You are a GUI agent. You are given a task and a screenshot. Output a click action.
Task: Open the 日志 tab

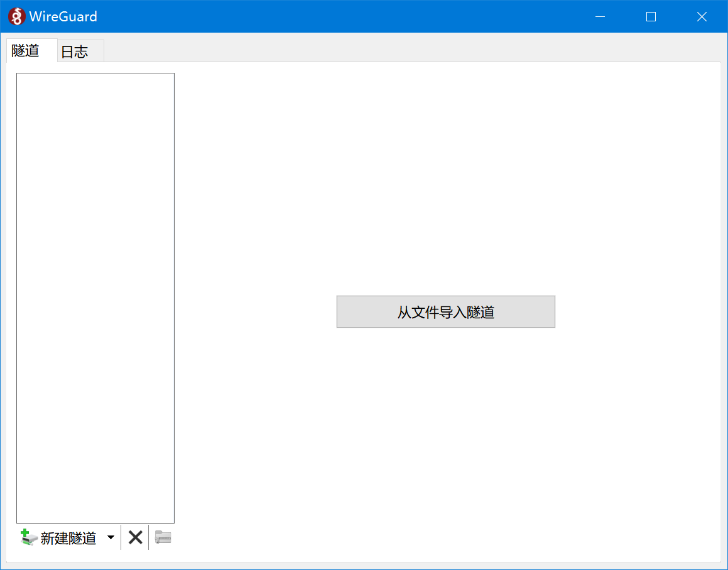pos(81,51)
